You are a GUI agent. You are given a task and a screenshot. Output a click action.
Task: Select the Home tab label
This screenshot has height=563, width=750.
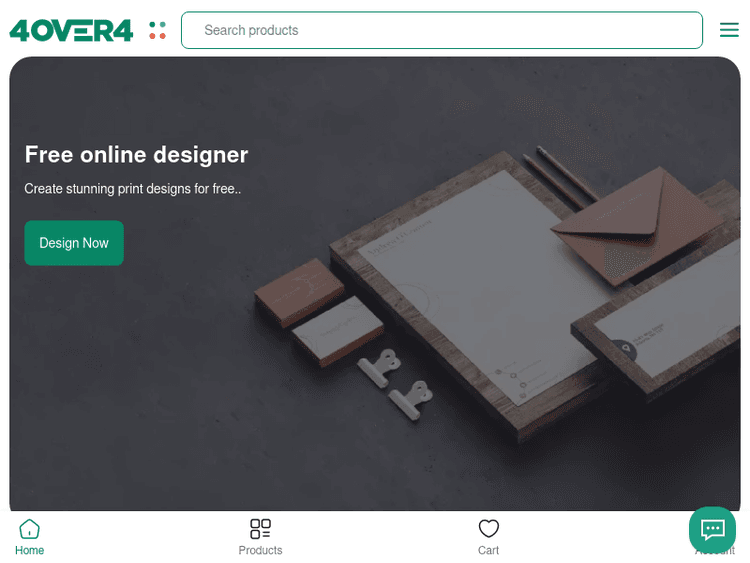tap(29, 550)
